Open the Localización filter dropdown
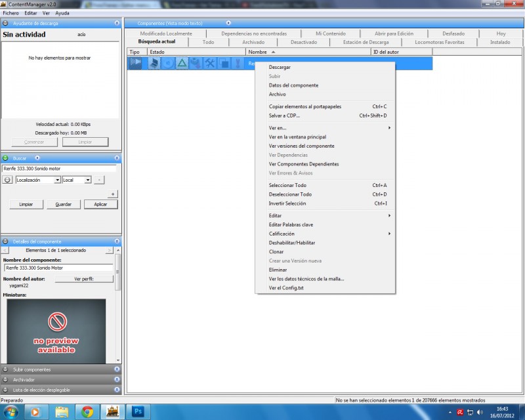The width and height of the screenshot is (525, 420). [57, 180]
